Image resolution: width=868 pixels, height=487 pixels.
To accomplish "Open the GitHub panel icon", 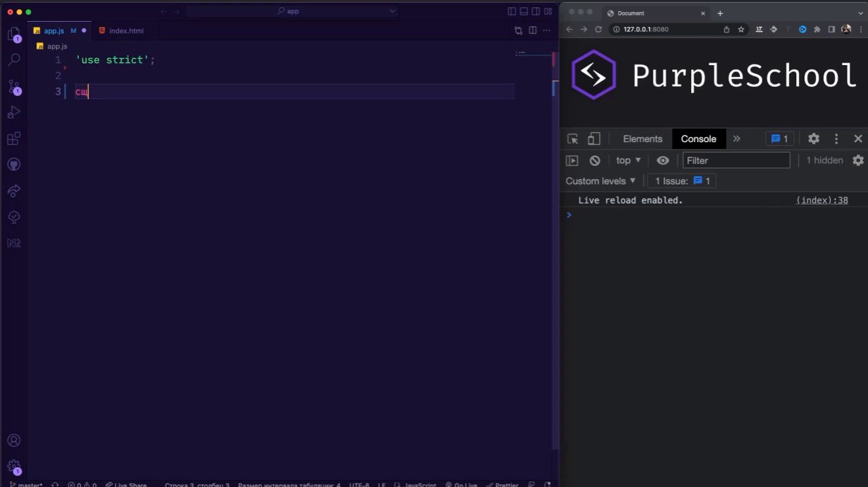I will point(14,165).
